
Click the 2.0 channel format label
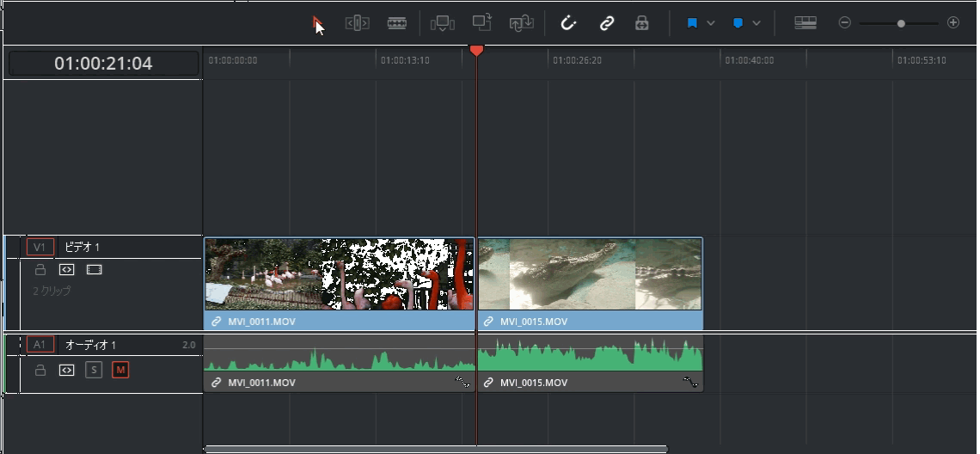click(x=189, y=345)
